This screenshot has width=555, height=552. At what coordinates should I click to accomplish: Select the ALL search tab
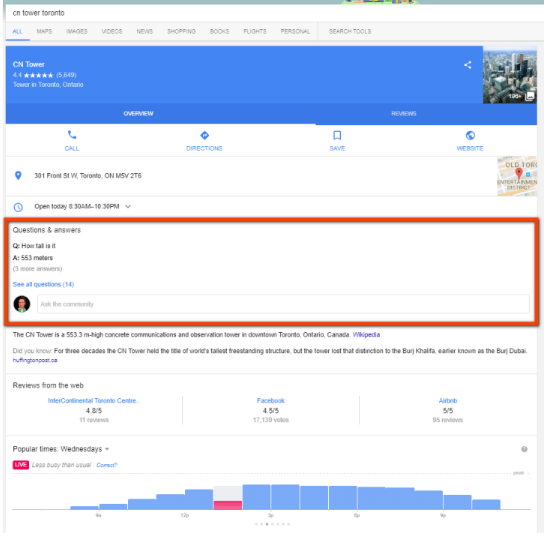tap(17, 31)
